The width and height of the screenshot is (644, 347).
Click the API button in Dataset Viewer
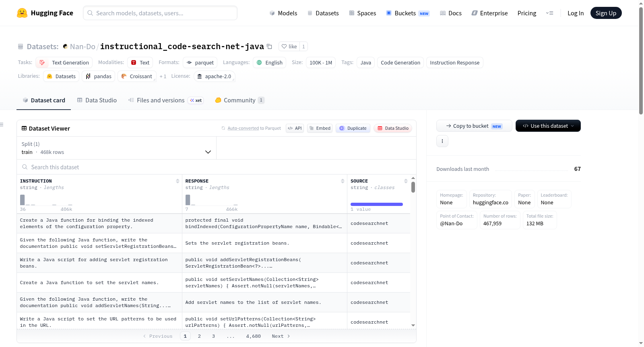[295, 128]
